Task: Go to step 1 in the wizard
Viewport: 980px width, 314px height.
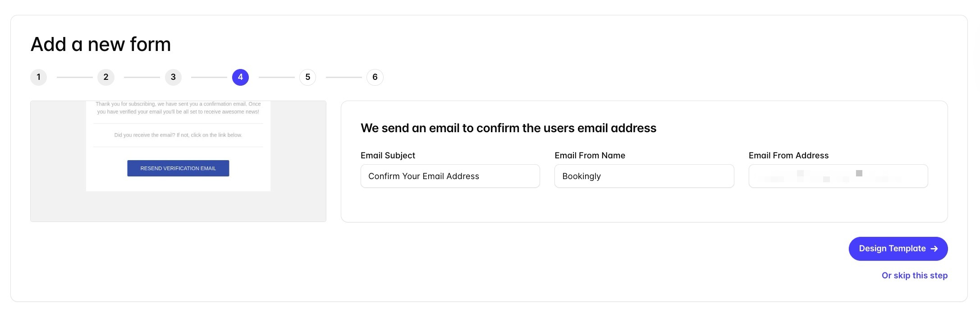Action: click(x=38, y=77)
